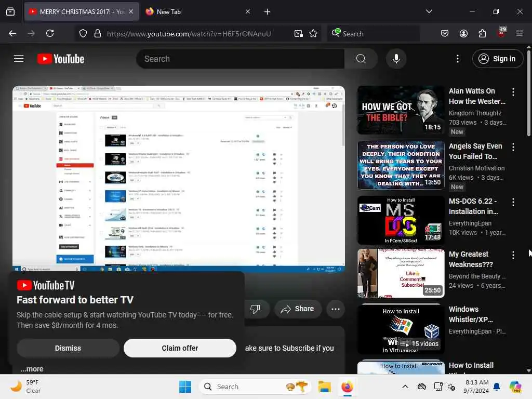
Task: Open Firefox tab overview icon
Action: 10,11
